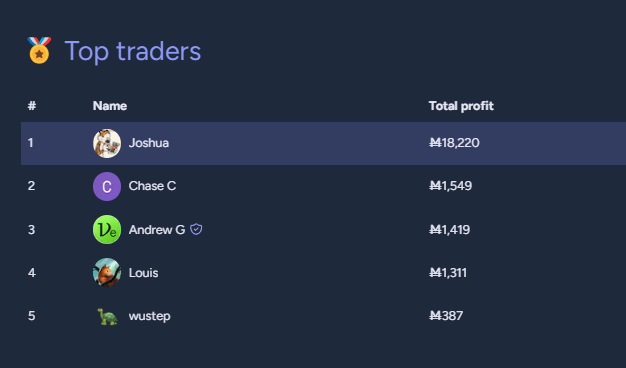Visit the Louis profile link
Viewport: 626px width, 368px height.
point(143,273)
